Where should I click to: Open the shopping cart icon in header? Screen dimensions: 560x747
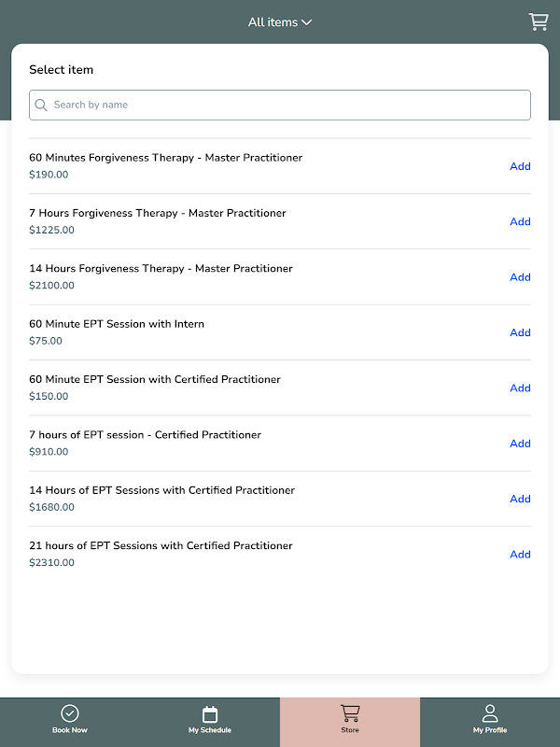pyautogui.click(x=539, y=21)
